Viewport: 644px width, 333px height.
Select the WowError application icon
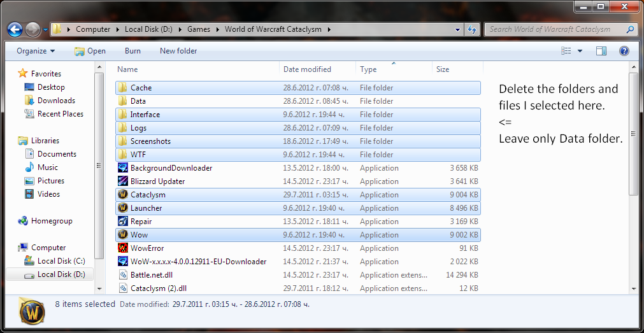point(122,248)
